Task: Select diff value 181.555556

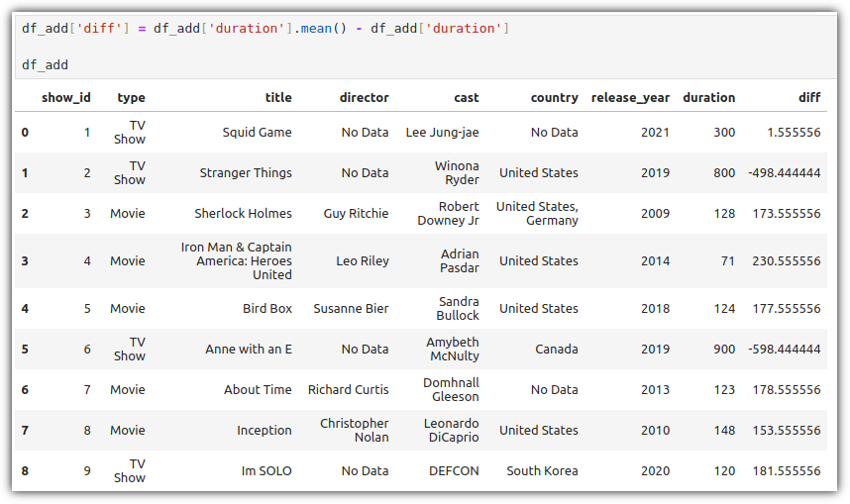Action: point(786,471)
